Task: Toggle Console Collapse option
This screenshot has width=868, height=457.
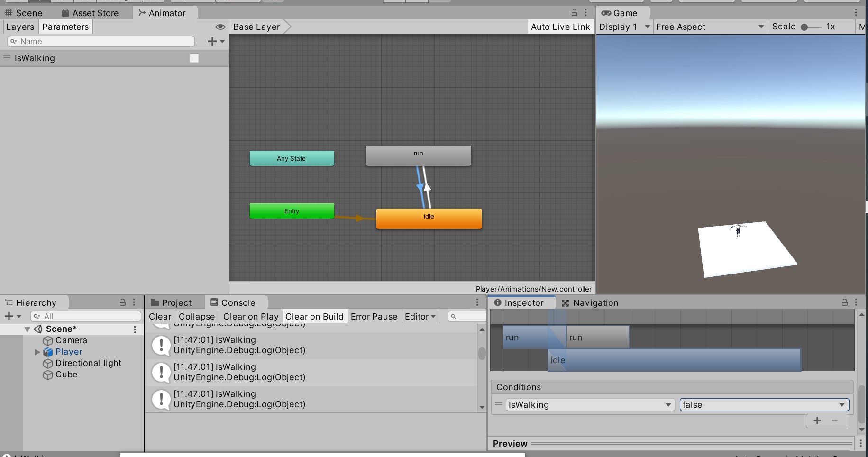Action: point(197,317)
